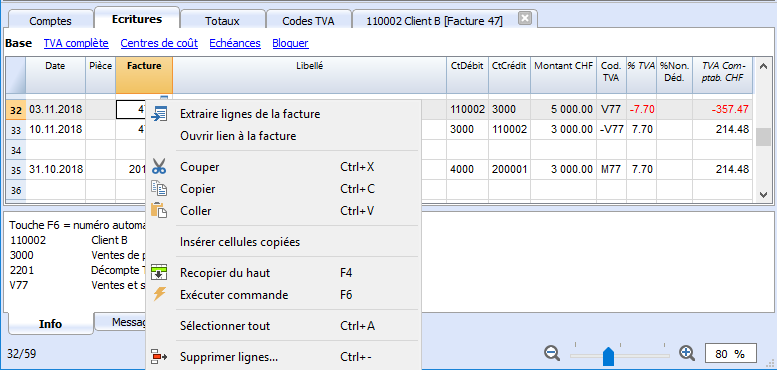Click the Coller clipboard icon
The width and height of the screenshot is (777, 370).
159,211
